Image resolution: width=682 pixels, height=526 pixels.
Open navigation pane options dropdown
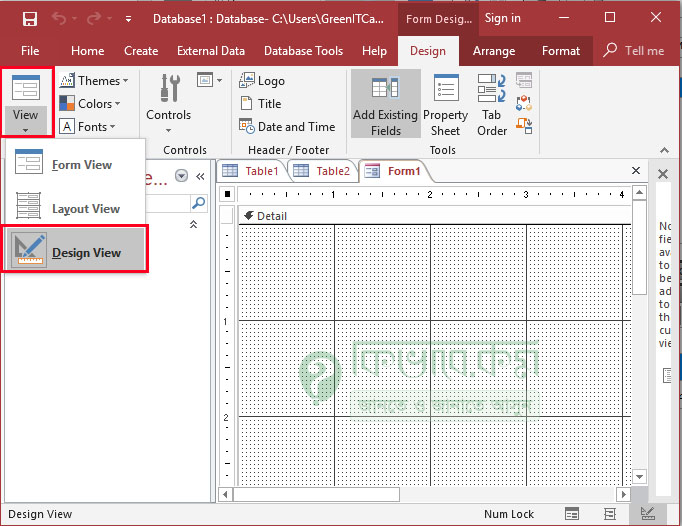pos(181,176)
